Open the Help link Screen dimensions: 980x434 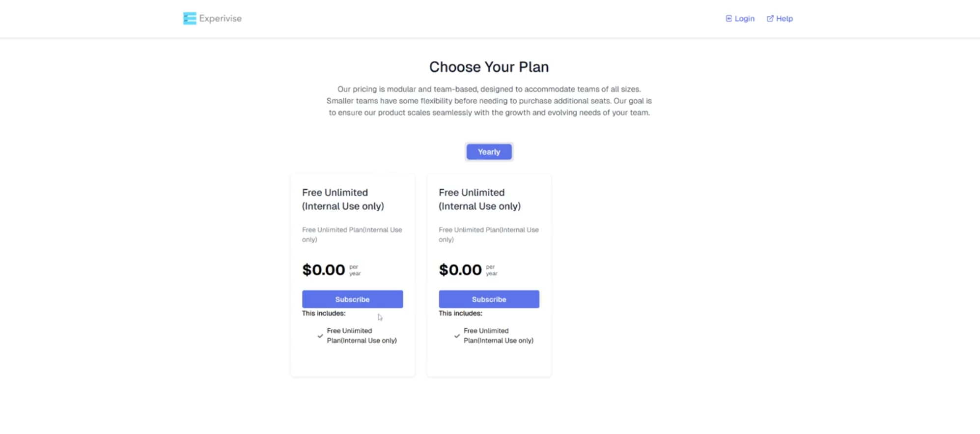[x=784, y=19]
